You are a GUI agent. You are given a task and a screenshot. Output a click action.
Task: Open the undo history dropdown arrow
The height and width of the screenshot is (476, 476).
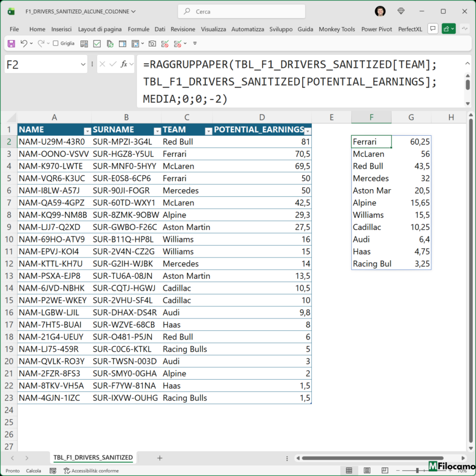31,44
